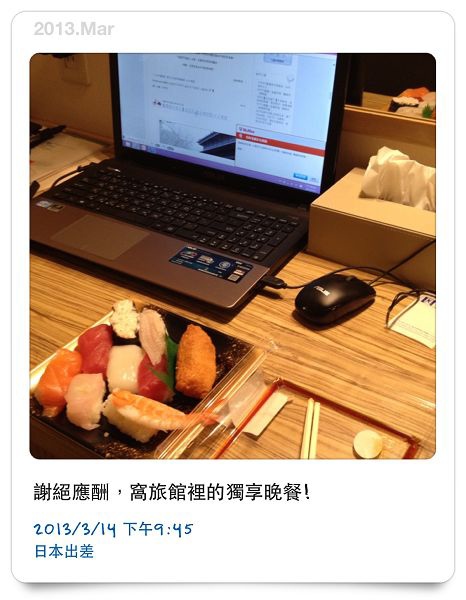Click the fried tofu inari sushi

(196, 361)
